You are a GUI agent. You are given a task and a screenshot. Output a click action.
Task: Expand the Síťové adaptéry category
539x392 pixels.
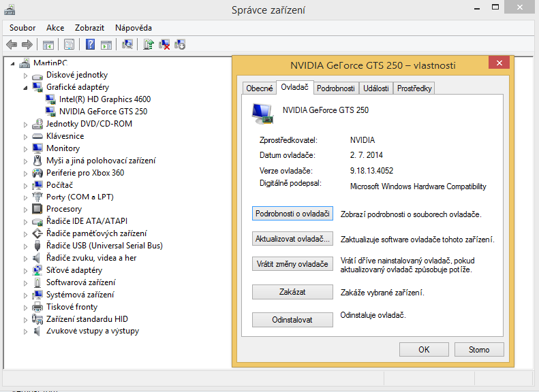click(x=26, y=270)
